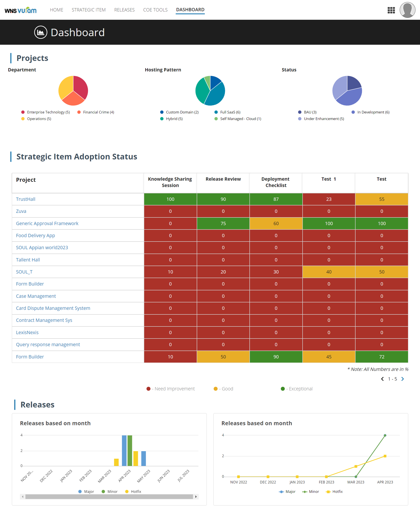Open the HOME tab
Screen dimensions: 420x523
(x=56, y=10)
